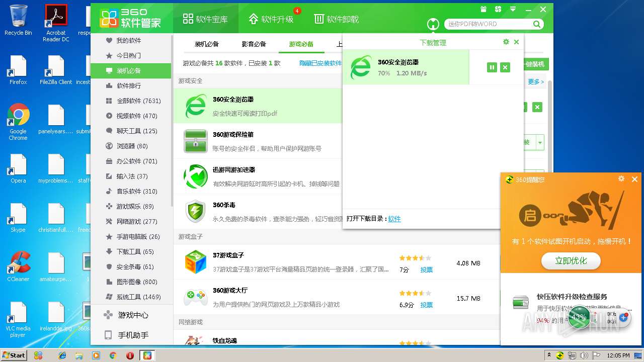Viewport: 644px width, 362px height.
Task: Pause the 360安全浏览器 download
Action: (x=492, y=67)
